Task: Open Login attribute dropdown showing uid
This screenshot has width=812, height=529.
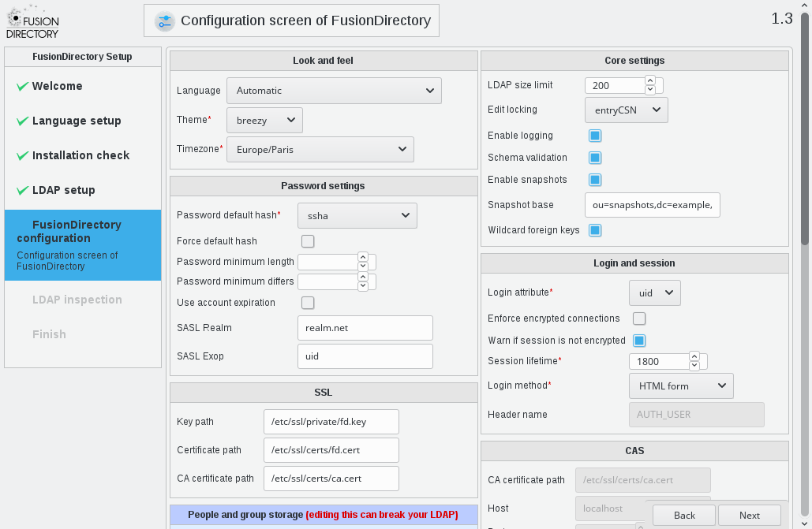Action: click(x=655, y=293)
